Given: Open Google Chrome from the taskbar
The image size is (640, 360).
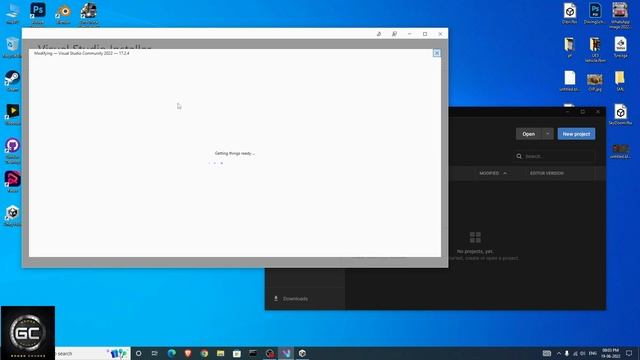Looking at the screenshot, I should tap(204, 353).
